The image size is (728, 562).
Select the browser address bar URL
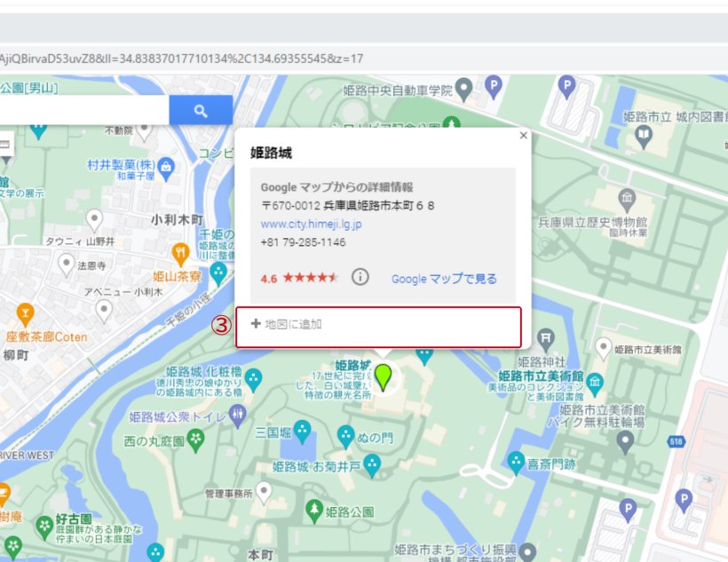tap(181, 59)
